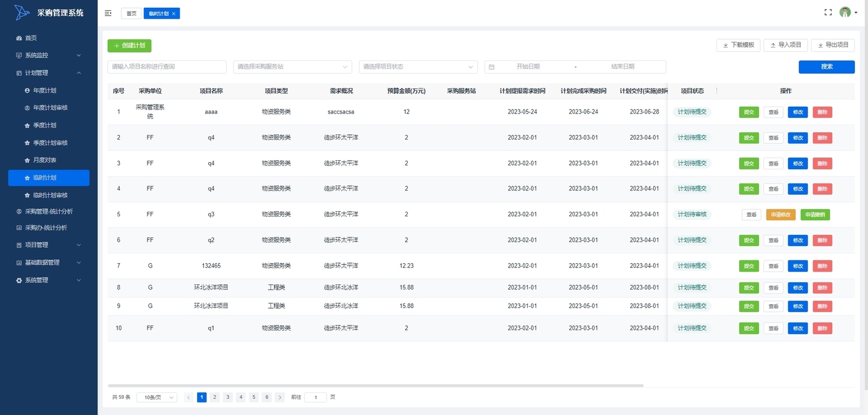Screen dimensions: 868x415
Task: Click the star icon beside 临时计划审核
Action: 27,195
